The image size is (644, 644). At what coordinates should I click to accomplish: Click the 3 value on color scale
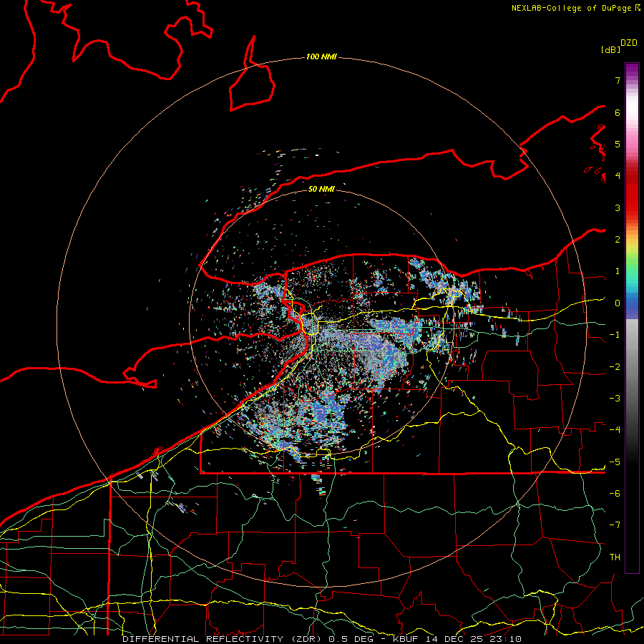[618, 208]
